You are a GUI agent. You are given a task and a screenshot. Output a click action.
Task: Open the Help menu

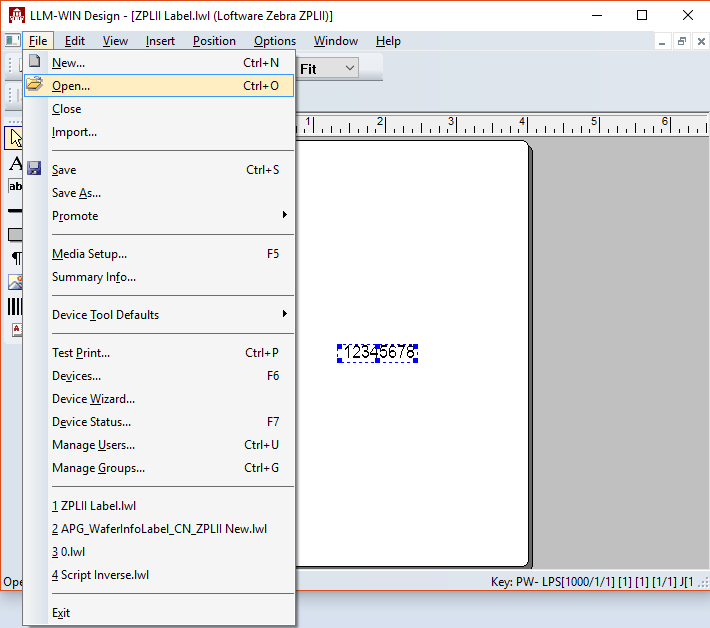pos(388,41)
